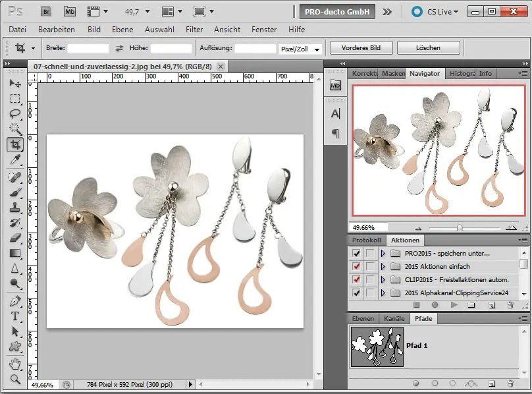Play the selected action
532x394 pixels.
[454, 305]
